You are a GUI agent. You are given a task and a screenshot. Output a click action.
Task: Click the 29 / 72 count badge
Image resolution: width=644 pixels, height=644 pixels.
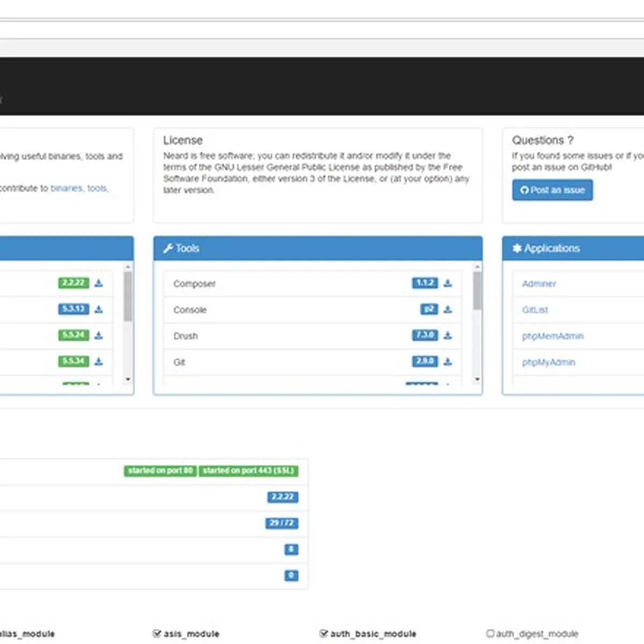(282, 523)
